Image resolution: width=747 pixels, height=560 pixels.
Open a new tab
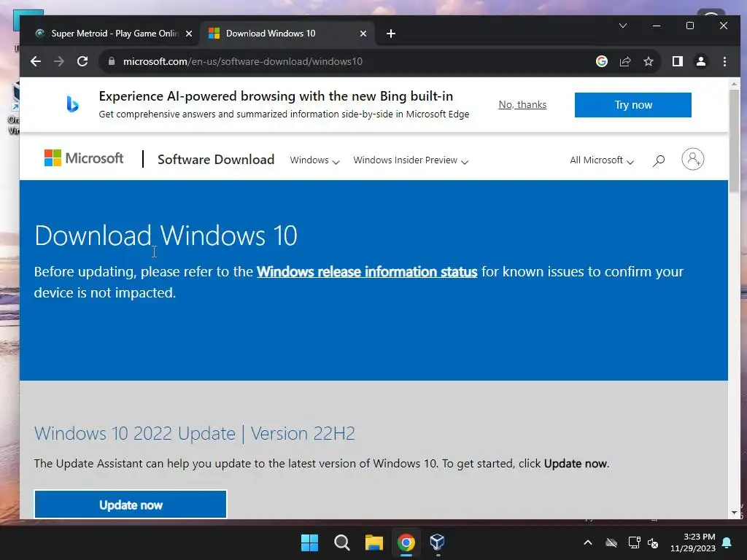coord(391,34)
